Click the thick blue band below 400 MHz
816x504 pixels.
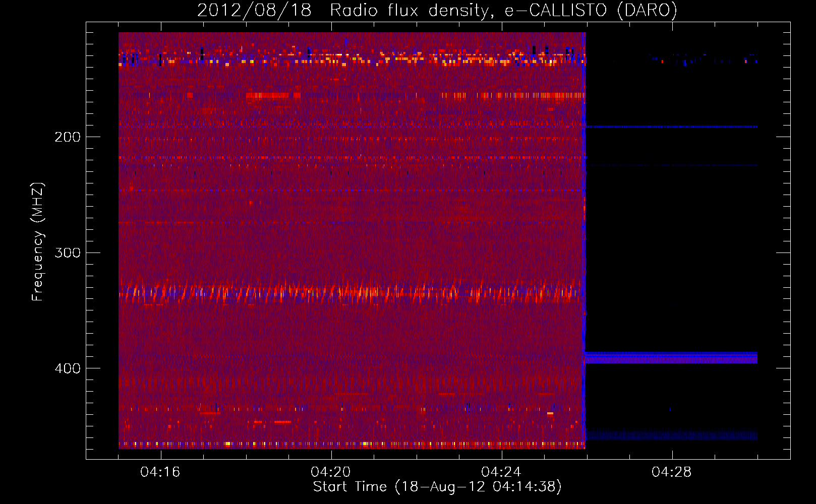[x=671, y=358]
